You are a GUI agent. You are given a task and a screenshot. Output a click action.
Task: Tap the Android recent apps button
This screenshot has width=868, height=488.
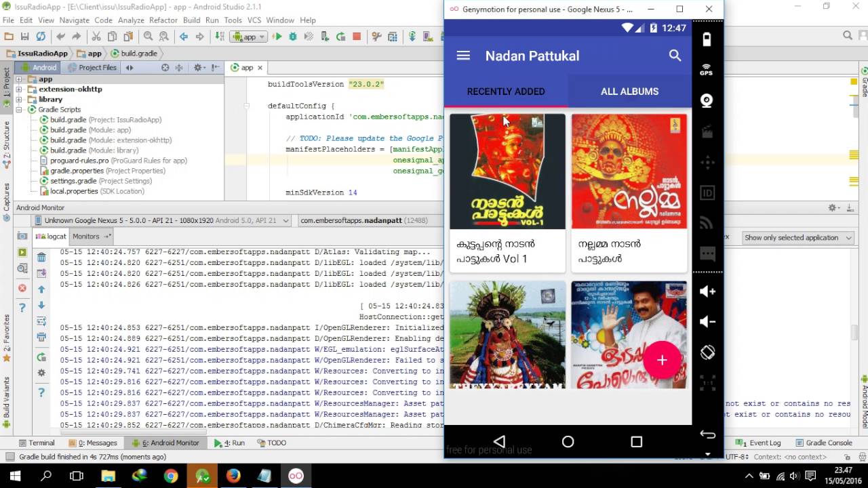pyautogui.click(x=636, y=442)
